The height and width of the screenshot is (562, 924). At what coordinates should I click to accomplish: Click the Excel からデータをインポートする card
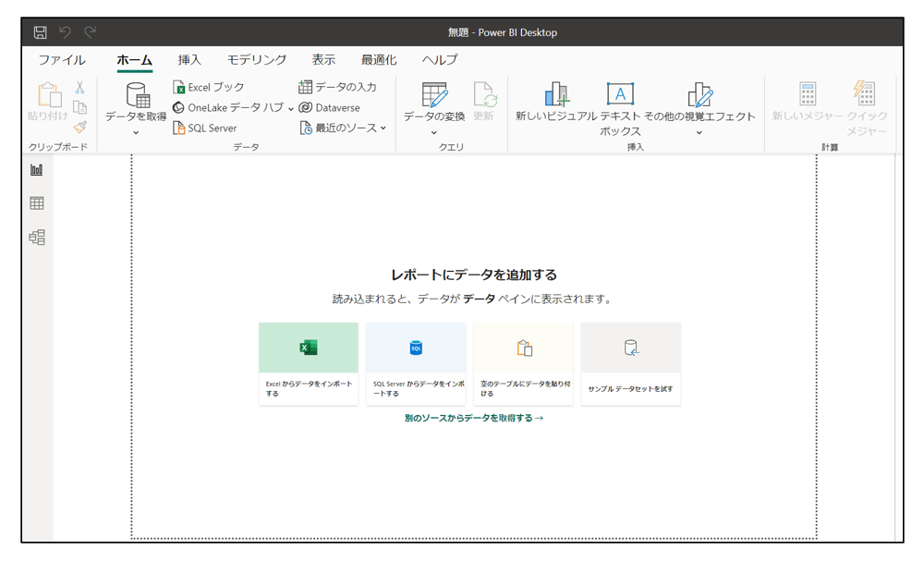309,364
